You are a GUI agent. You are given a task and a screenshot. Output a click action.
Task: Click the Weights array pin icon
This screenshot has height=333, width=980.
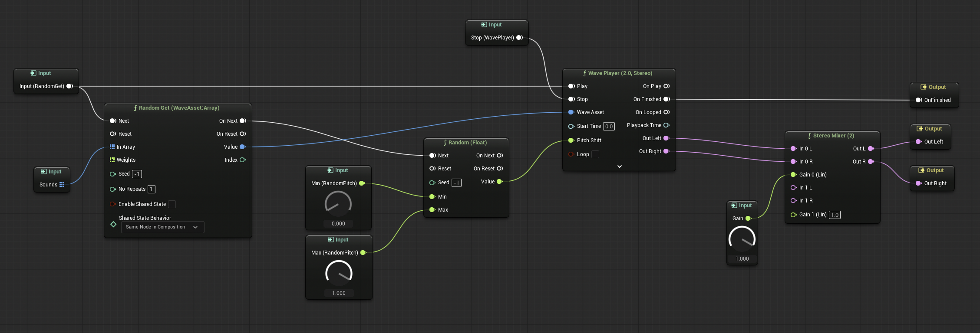pos(112,160)
